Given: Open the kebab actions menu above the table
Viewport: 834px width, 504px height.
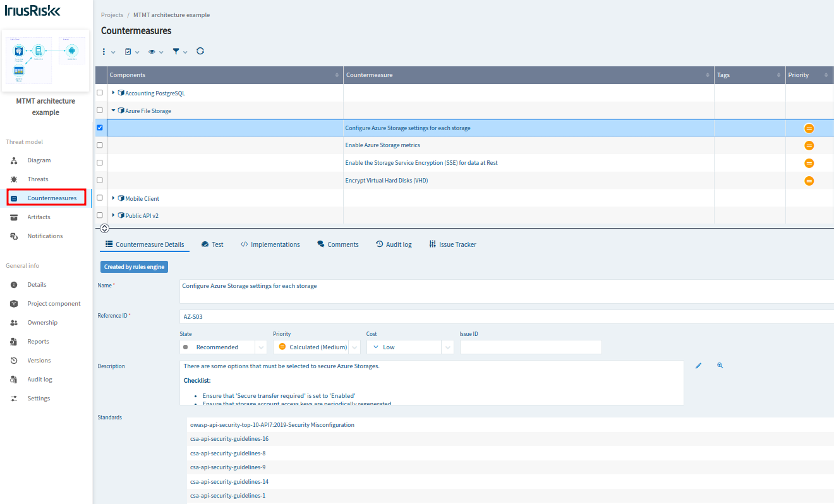Looking at the screenshot, I should pyautogui.click(x=104, y=51).
